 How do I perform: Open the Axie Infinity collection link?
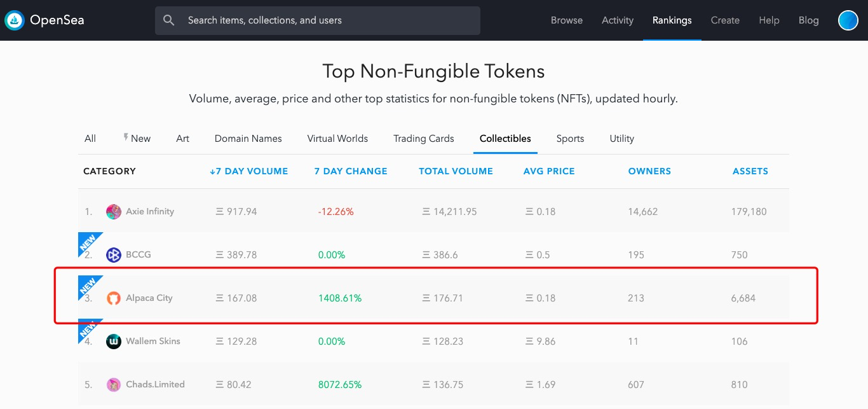[150, 212]
